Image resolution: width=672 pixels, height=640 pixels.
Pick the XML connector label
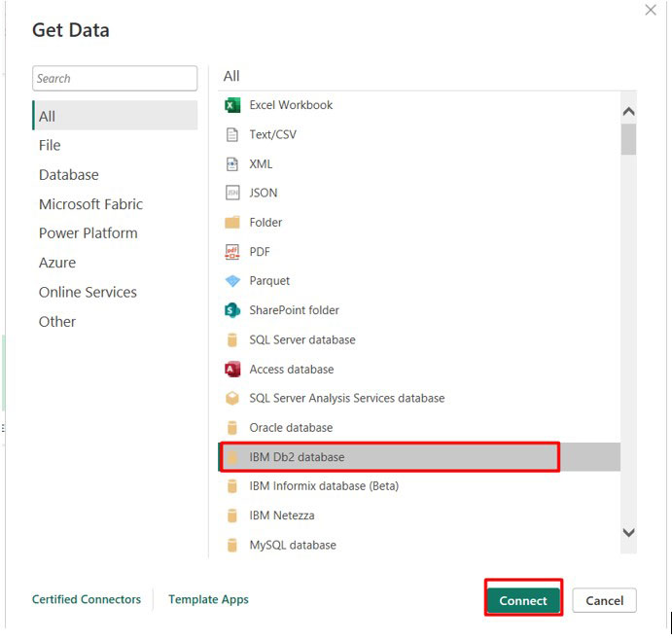pos(261,163)
